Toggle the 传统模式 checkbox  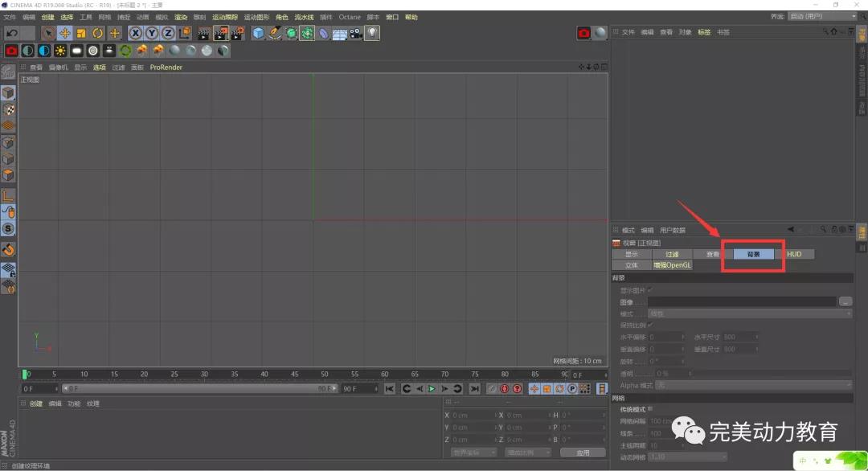click(x=651, y=409)
